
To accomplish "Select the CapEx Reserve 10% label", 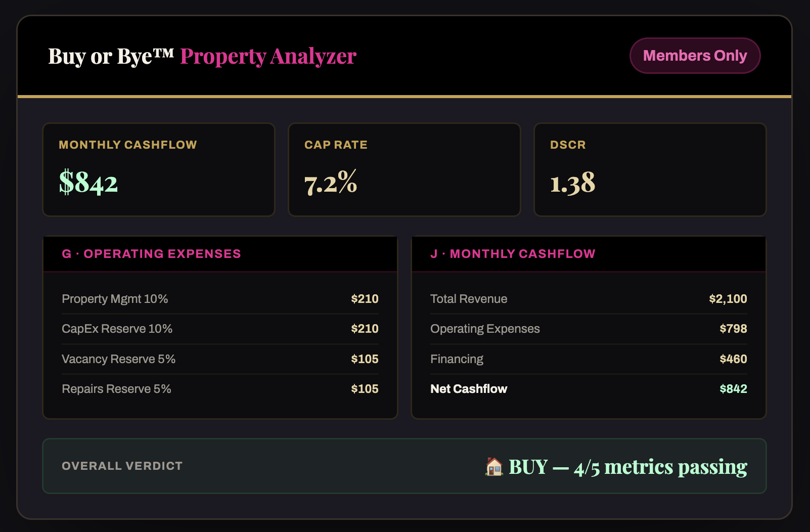I will 117,329.
